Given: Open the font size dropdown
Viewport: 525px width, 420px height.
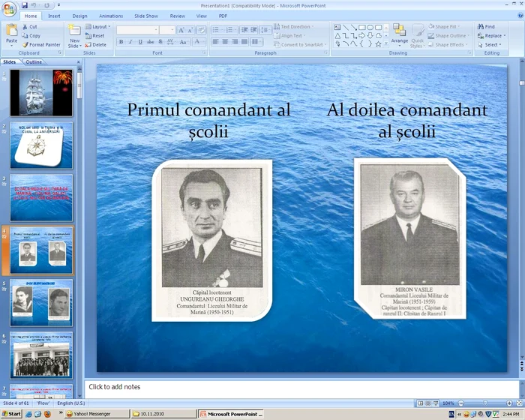Looking at the screenshot, I should (172, 30).
